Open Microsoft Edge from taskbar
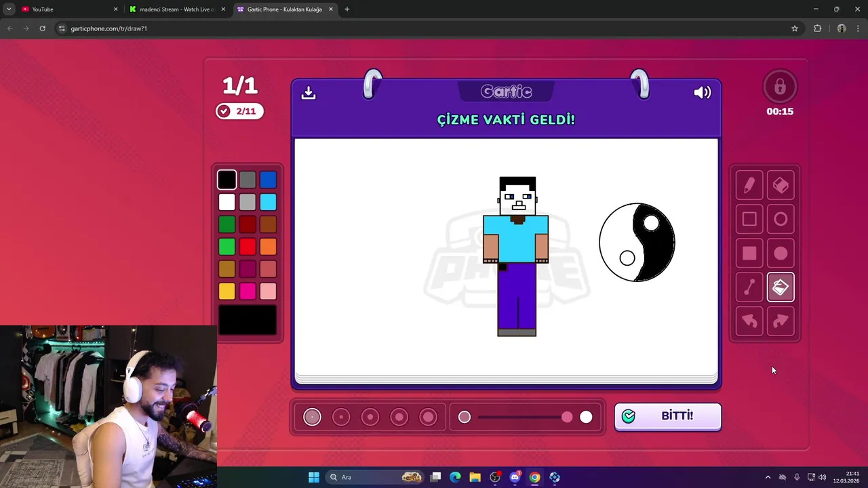868x488 pixels. (455, 477)
